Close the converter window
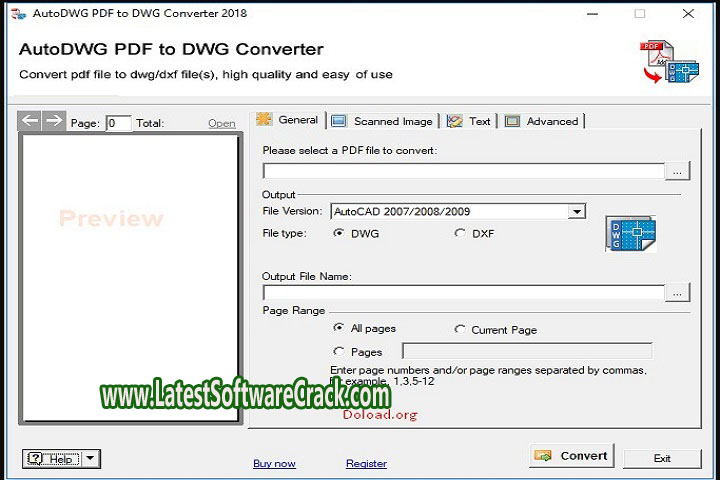 (x=688, y=14)
